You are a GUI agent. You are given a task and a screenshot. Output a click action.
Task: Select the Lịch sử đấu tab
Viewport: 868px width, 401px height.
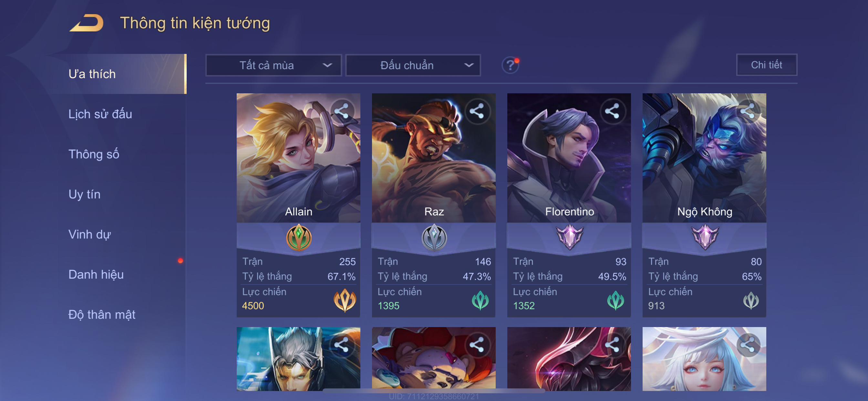(100, 114)
